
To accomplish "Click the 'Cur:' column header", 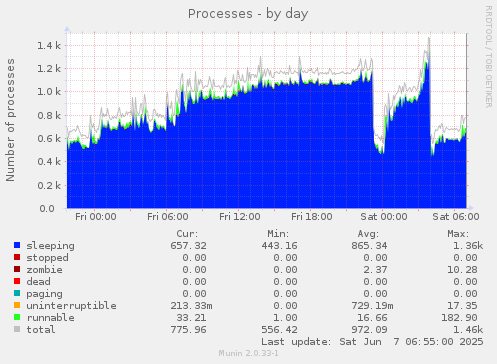I will point(187,234).
